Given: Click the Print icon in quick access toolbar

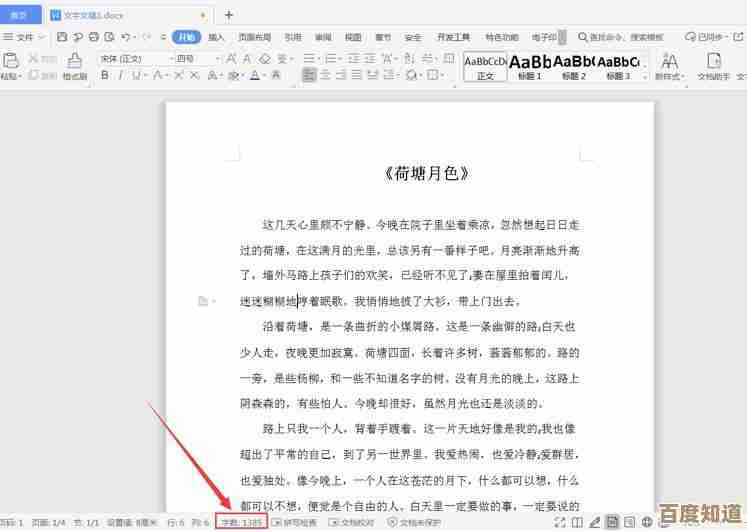Looking at the screenshot, I should (94, 37).
